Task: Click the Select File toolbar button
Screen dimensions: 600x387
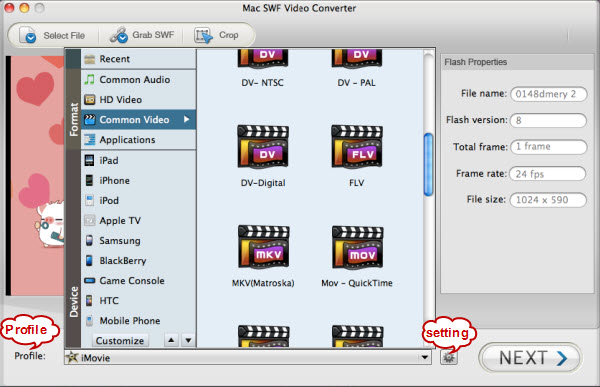Action: [53, 35]
